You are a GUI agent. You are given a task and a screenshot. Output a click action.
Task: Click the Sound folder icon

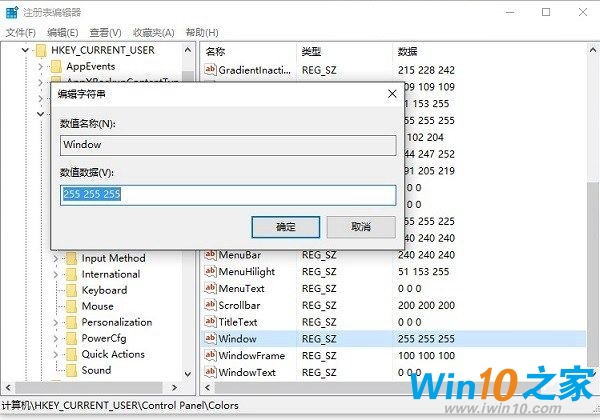tap(72, 371)
